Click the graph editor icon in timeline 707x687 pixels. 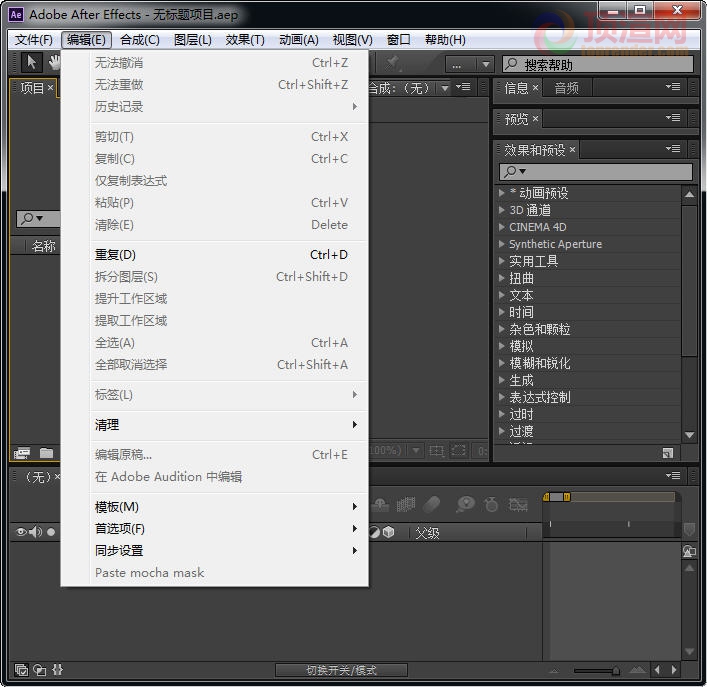(518, 504)
